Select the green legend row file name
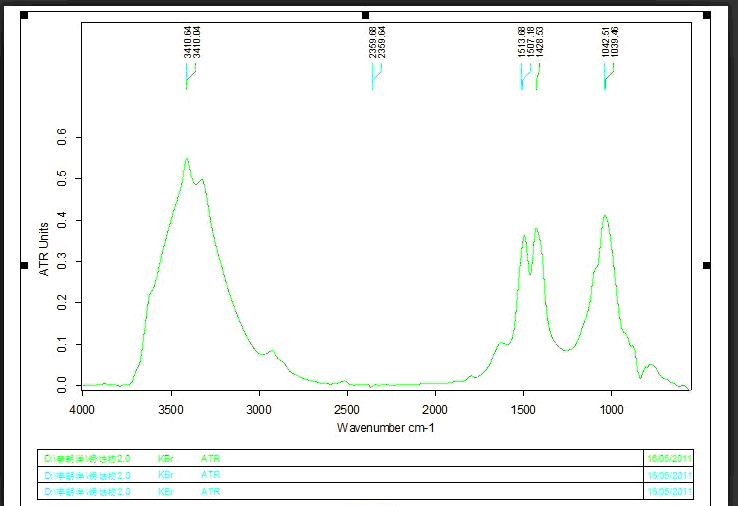This screenshot has width=738, height=506. pyautogui.click(x=87, y=458)
